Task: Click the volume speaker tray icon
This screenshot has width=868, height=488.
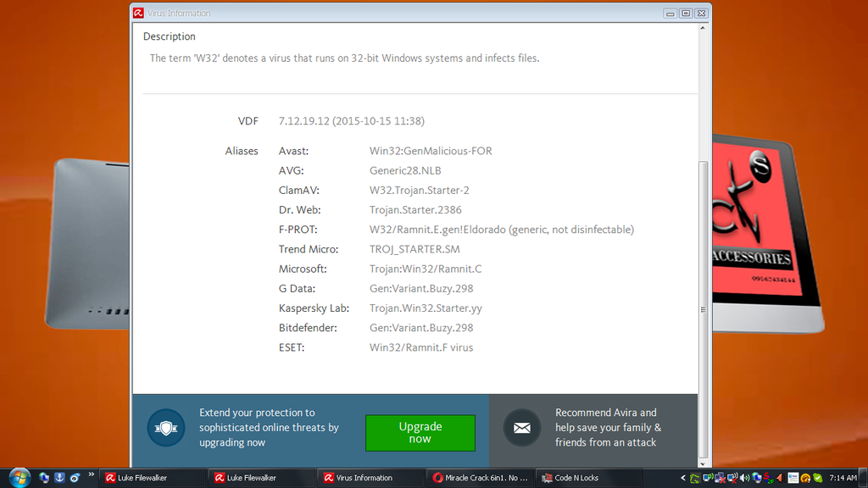Action: (x=744, y=478)
